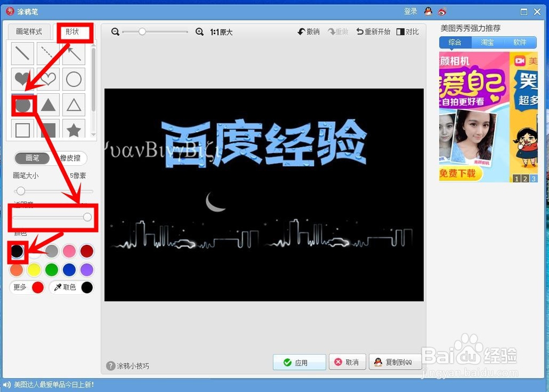Pick the yellow color swatch
549x392 pixels.
click(34, 270)
